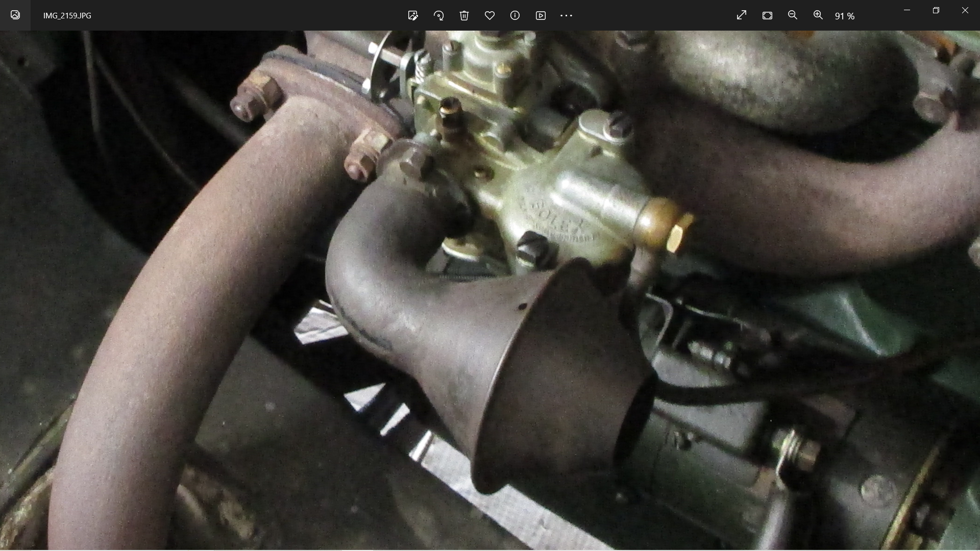
Task: Open the three-dot See more menu
Action: point(566,15)
